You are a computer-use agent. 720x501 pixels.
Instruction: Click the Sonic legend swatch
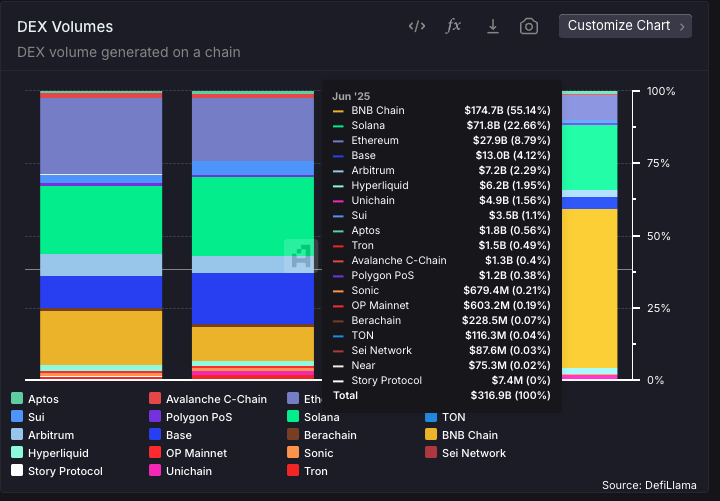coord(293,452)
